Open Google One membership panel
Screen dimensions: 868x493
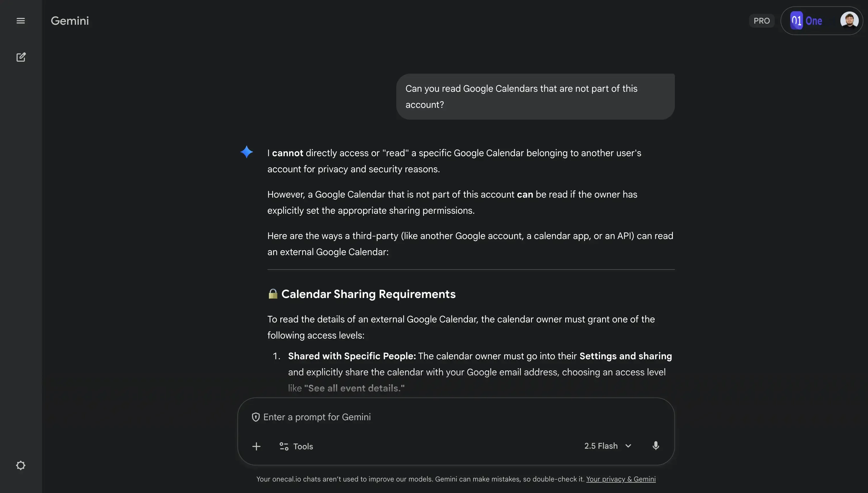pyautogui.click(x=822, y=20)
